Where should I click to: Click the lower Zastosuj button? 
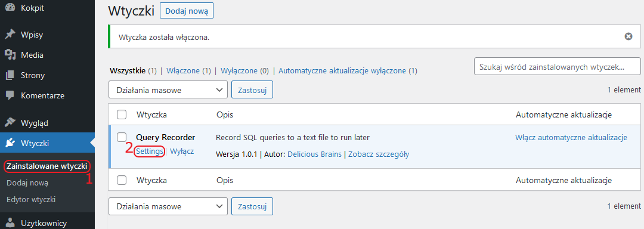pos(252,206)
